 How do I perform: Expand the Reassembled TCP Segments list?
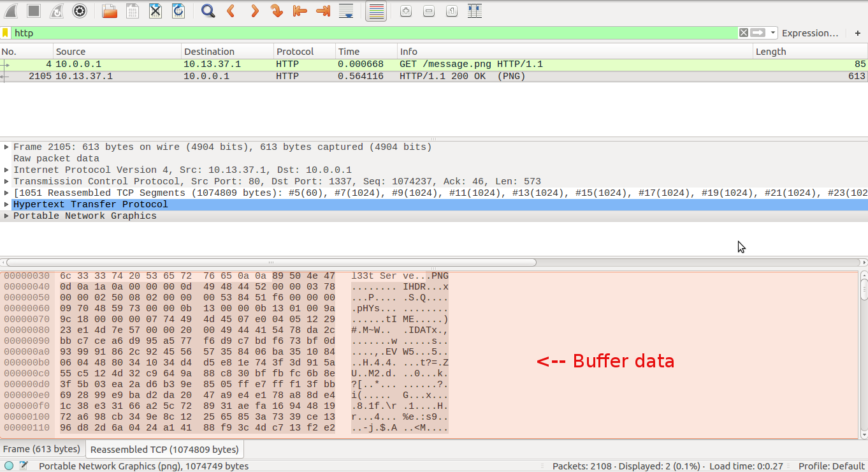point(6,193)
